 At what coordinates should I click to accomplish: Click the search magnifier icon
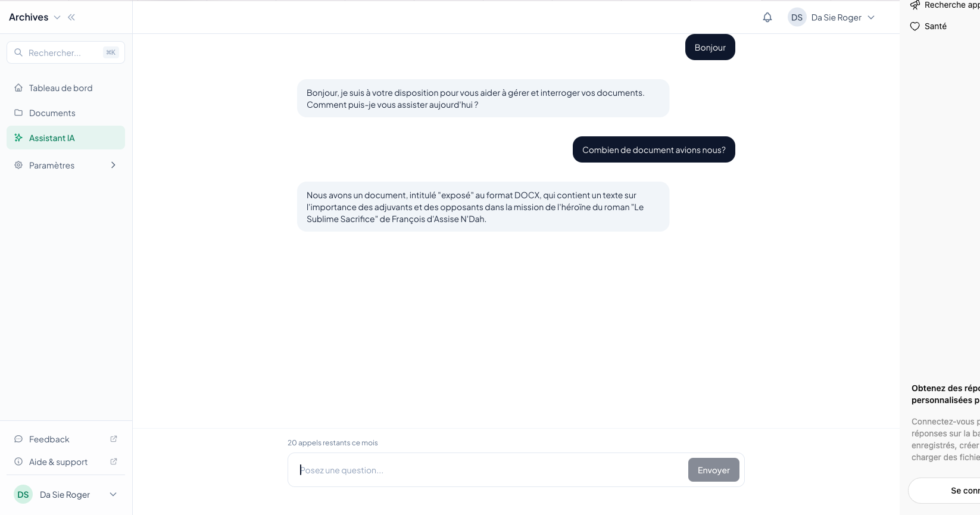click(18, 52)
